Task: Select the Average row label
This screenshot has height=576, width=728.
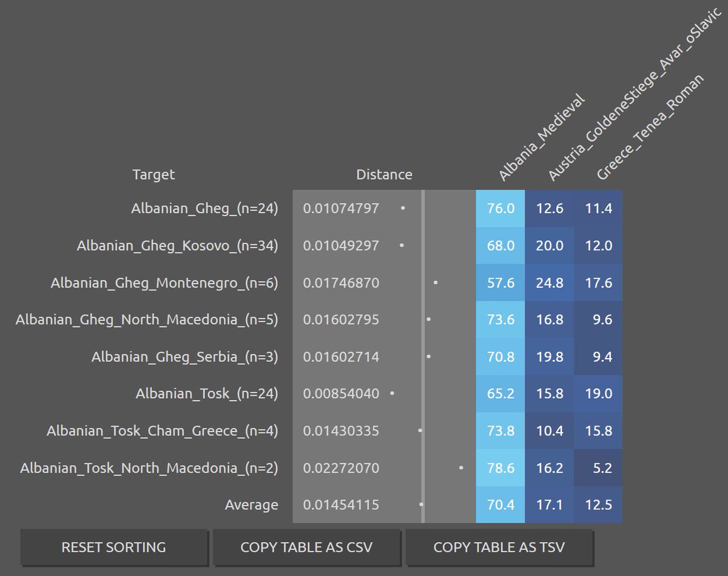Action: coord(251,505)
